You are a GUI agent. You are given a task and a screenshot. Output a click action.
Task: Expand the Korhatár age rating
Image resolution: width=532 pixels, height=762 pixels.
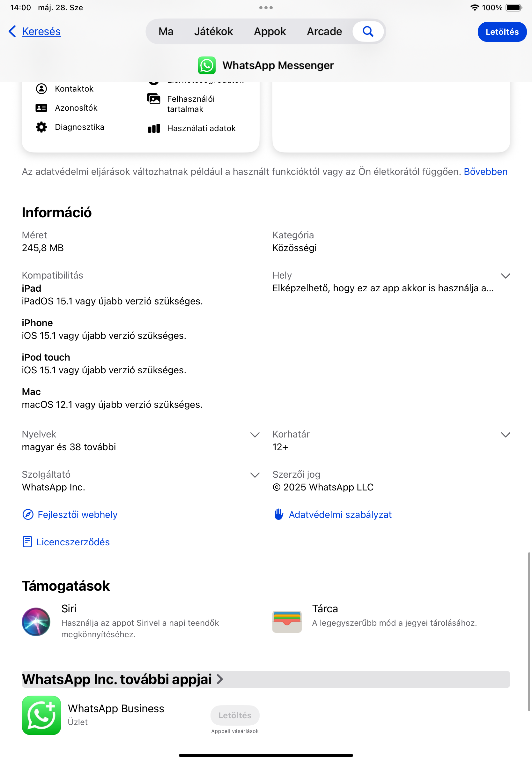pos(506,435)
